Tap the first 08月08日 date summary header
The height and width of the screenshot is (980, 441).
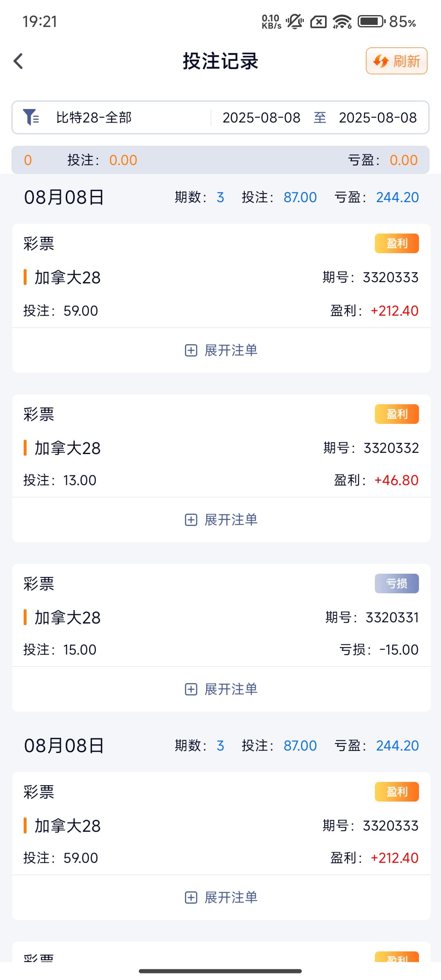pos(221,197)
